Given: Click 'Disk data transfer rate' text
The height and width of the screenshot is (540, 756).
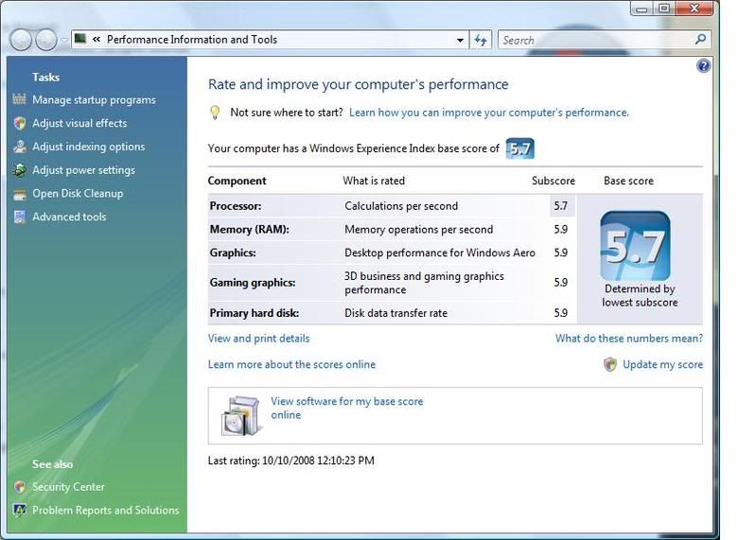Looking at the screenshot, I should pos(396,313).
